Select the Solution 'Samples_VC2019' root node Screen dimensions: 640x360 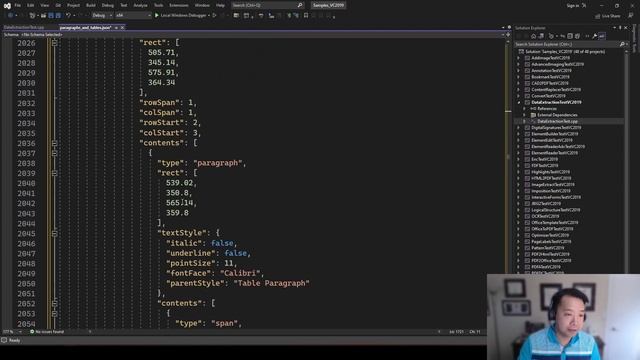[565, 52]
